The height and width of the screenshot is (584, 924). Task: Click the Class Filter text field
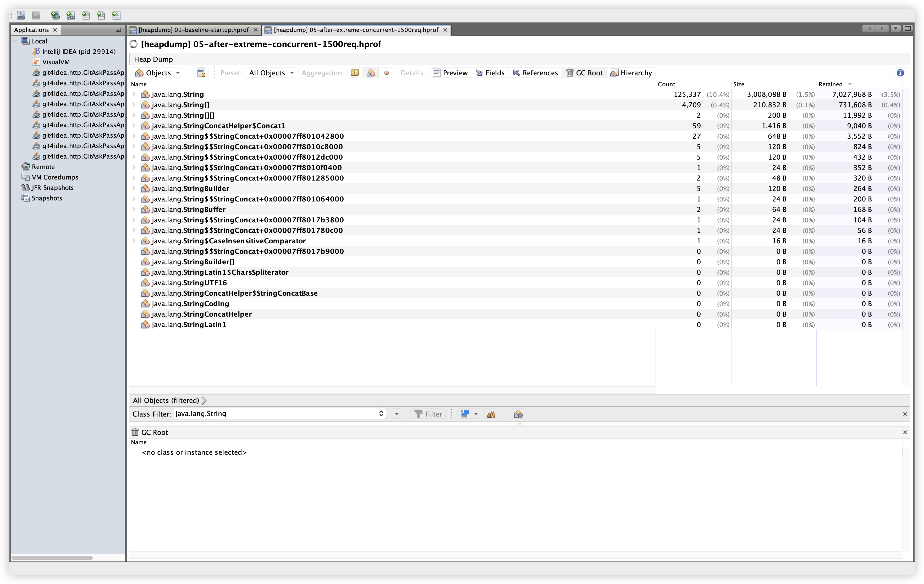click(276, 414)
